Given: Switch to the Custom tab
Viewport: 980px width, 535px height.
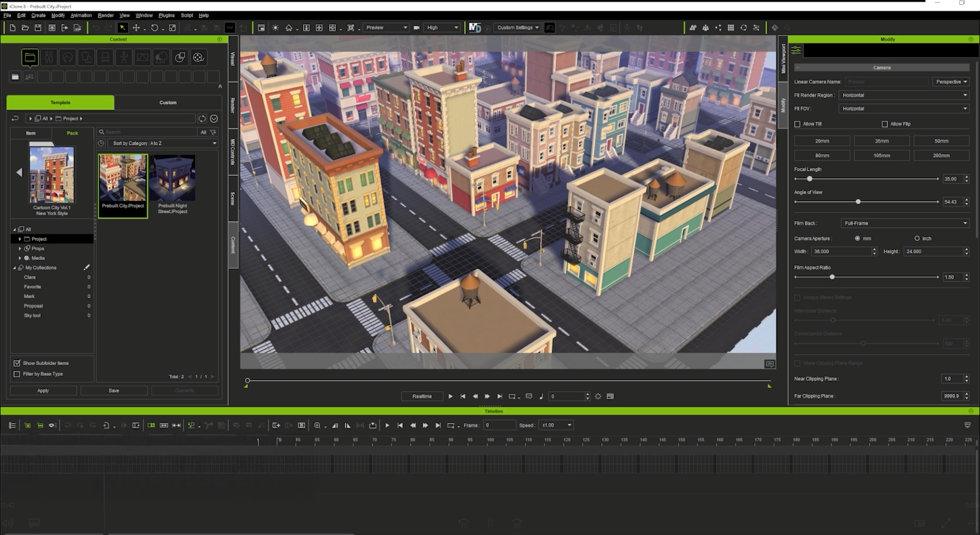Looking at the screenshot, I should tap(168, 103).
